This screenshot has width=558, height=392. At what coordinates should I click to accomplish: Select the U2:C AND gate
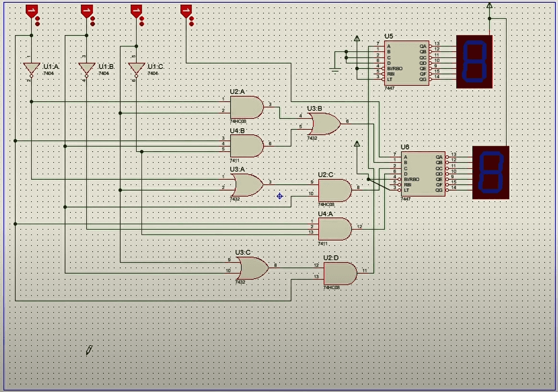coord(335,190)
